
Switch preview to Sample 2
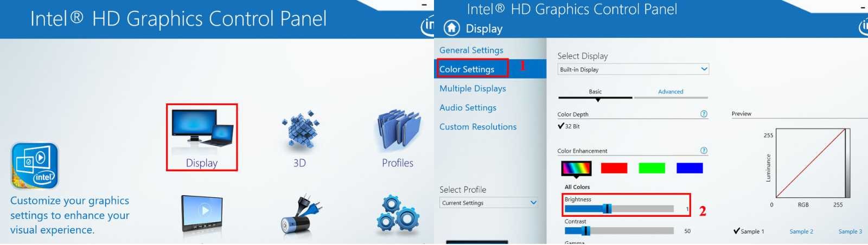[x=801, y=231]
